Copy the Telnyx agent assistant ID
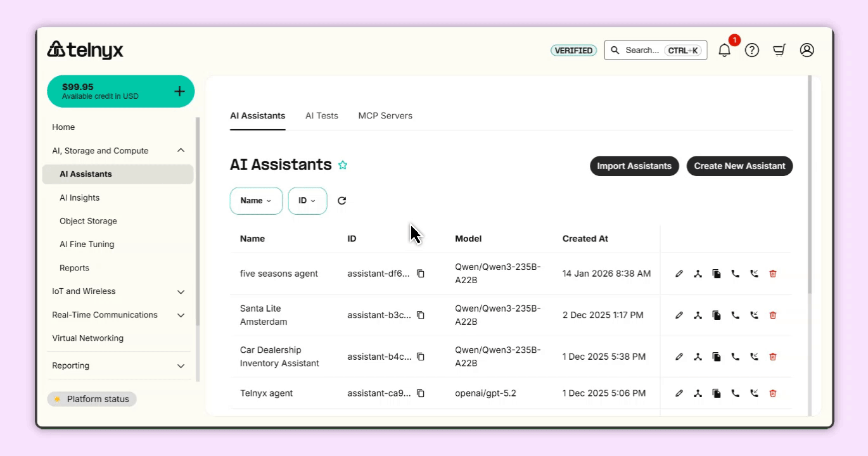This screenshot has width=868, height=456. pyautogui.click(x=421, y=393)
